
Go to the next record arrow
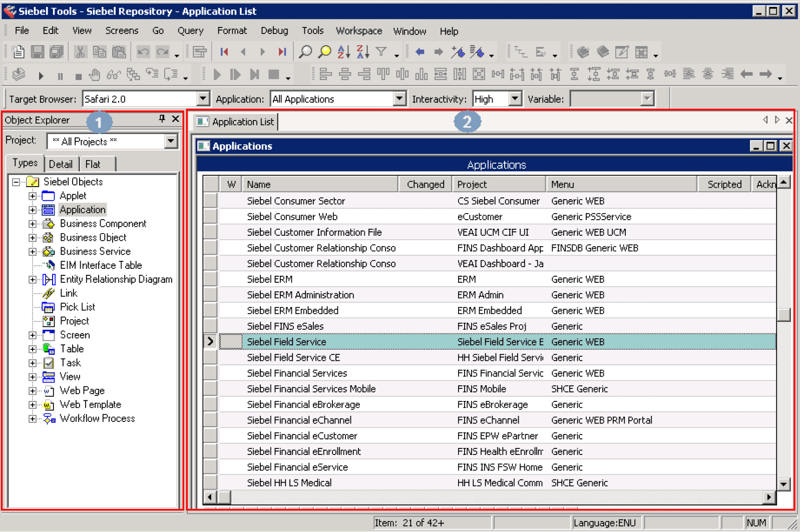click(262, 52)
